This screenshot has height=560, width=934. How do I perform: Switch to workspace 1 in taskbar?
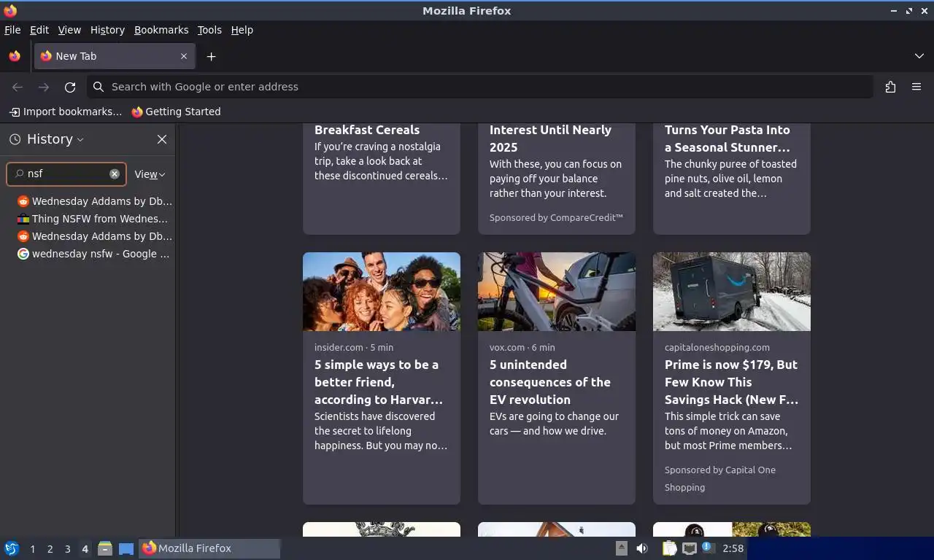pyautogui.click(x=32, y=549)
